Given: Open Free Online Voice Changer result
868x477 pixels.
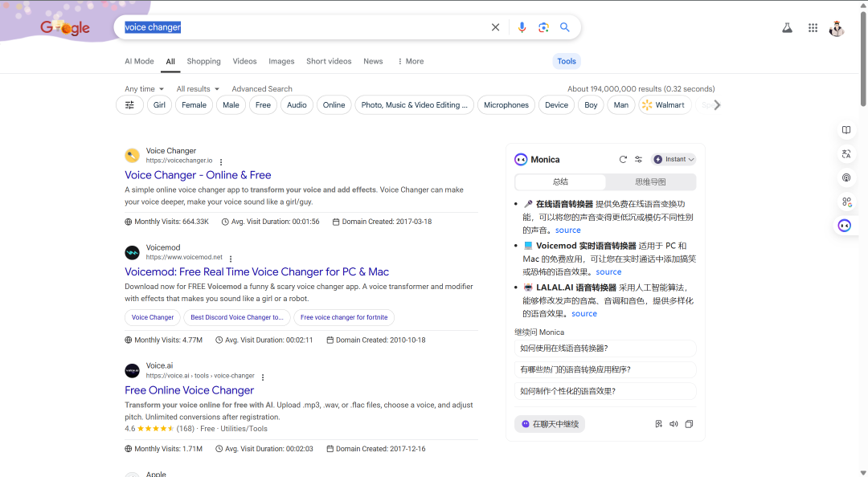Looking at the screenshot, I should click(x=190, y=390).
